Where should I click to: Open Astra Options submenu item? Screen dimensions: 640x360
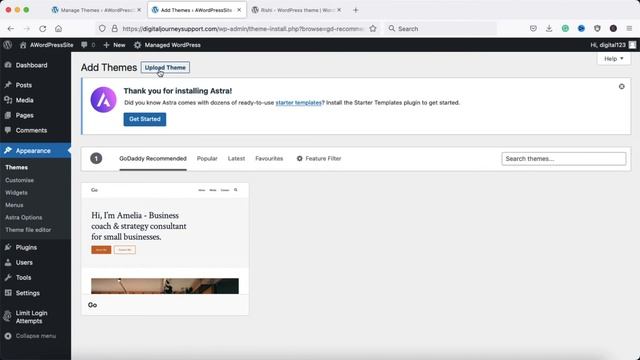pyautogui.click(x=24, y=218)
